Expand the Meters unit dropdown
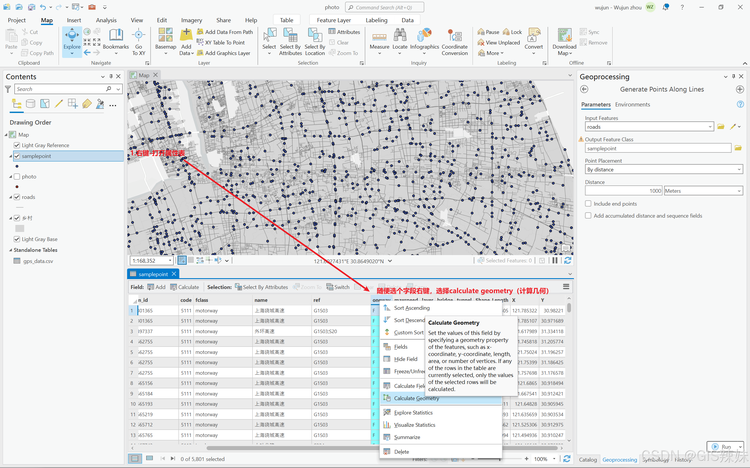This screenshot has height=468, width=750. pyautogui.click(x=703, y=190)
